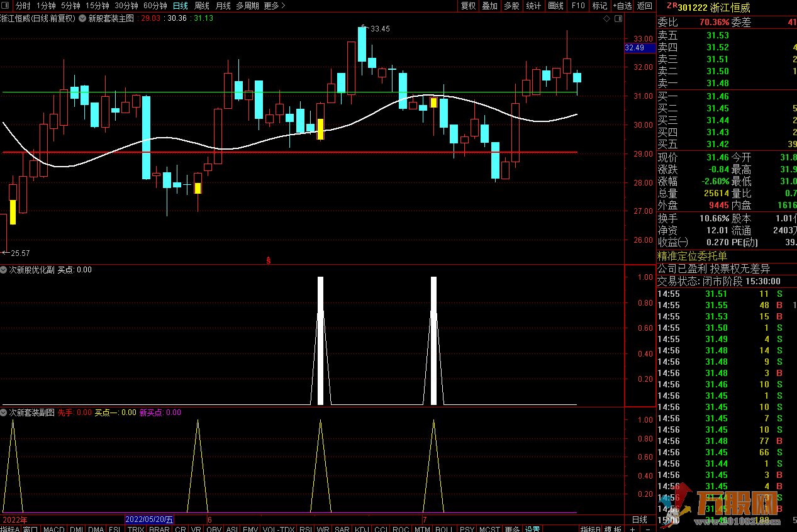Apply the FSL indicator
797x532 pixels.
pyautogui.click(x=115, y=529)
